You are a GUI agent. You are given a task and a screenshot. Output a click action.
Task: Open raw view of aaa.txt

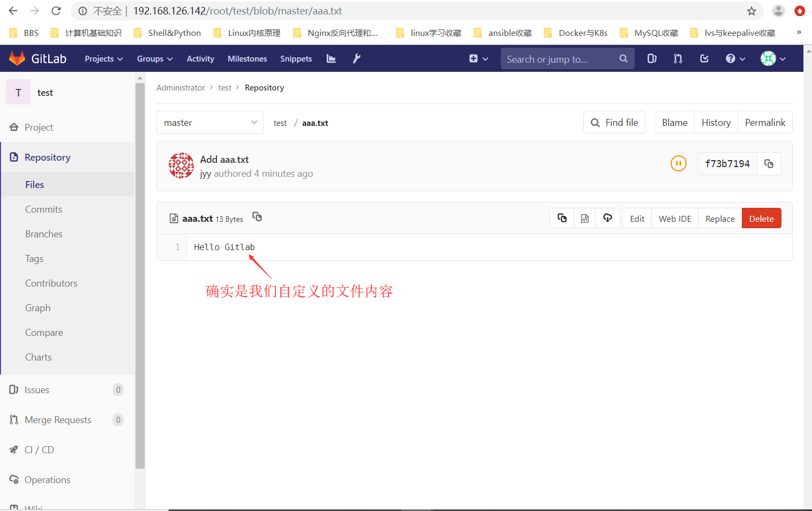584,218
